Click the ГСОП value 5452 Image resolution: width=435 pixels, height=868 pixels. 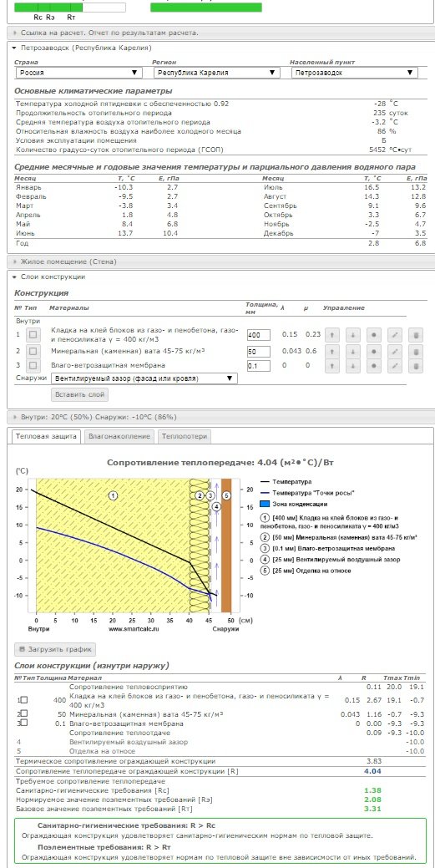[x=378, y=150]
